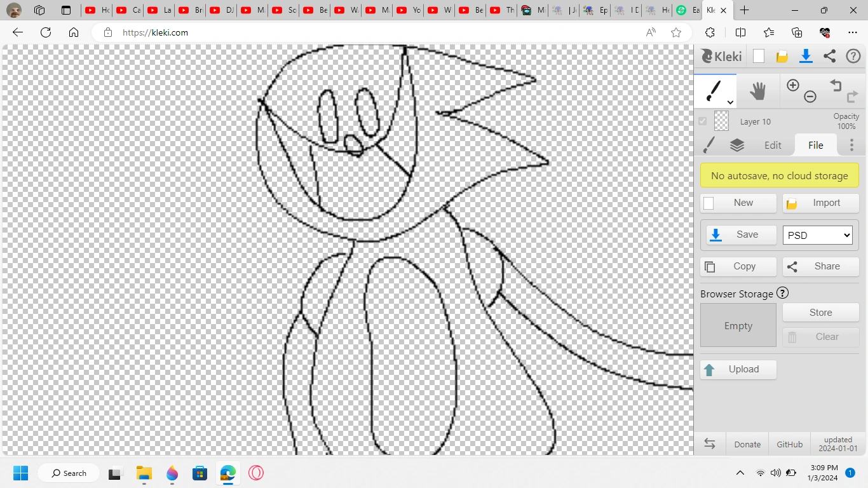Screen dimensions: 868x488
Task: Zoom out using the minus icon
Action: pyautogui.click(x=810, y=96)
